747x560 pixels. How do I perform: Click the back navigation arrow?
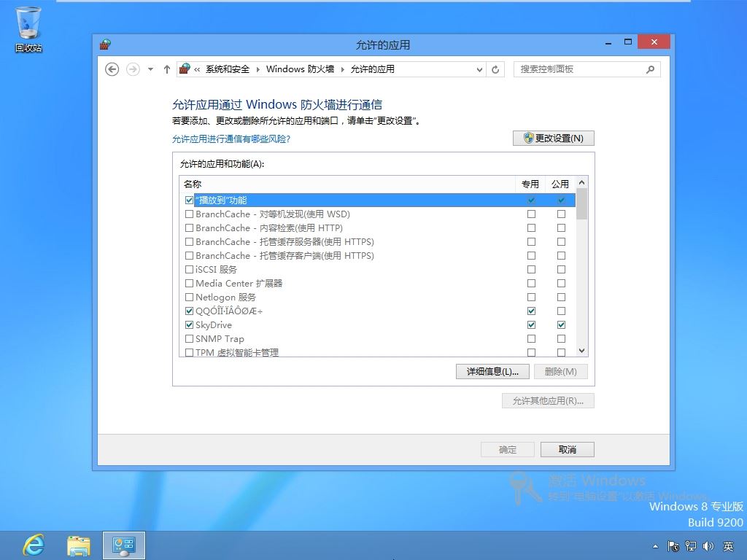(x=112, y=69)
